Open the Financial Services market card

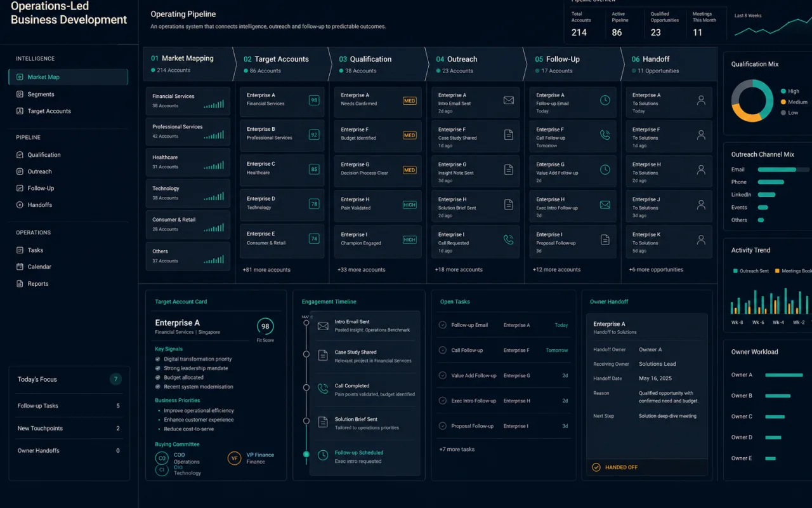[188, 101]
